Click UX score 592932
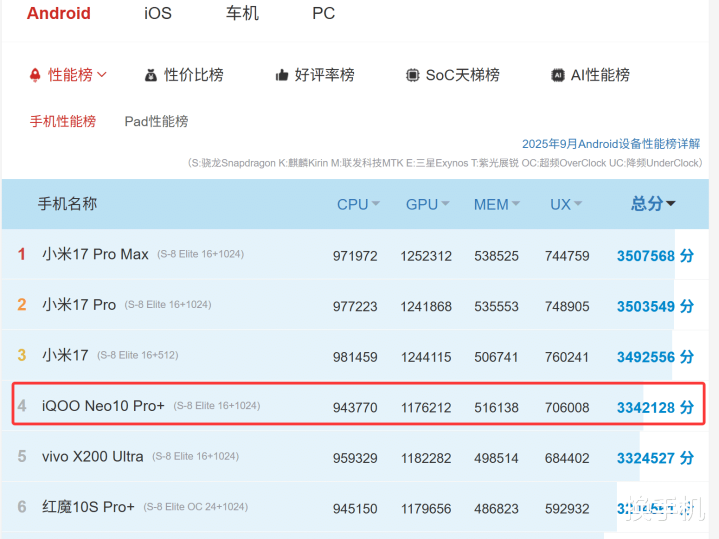 tap(567, 509)
